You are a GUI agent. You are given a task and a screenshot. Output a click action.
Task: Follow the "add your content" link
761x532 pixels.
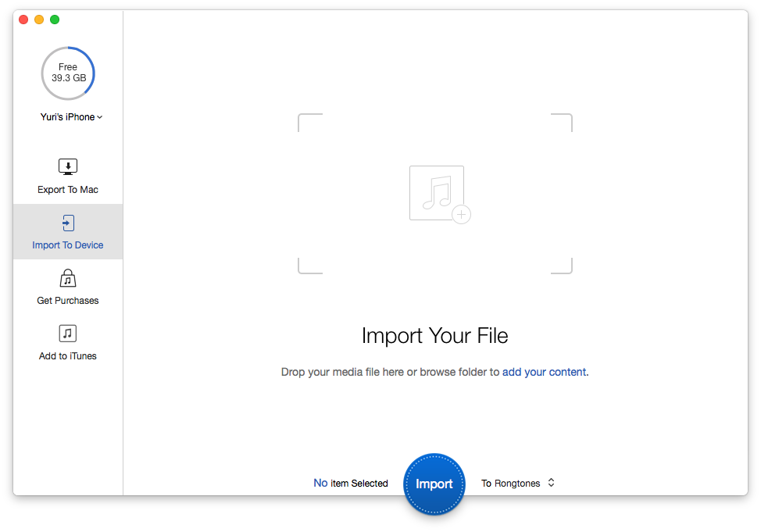coord(544,373)
